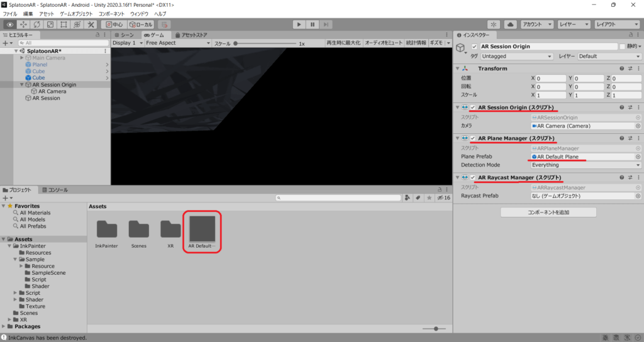Switch to the Scene tab
The width and height of the screenshot is (644, 342).
(x=125, y=35)
